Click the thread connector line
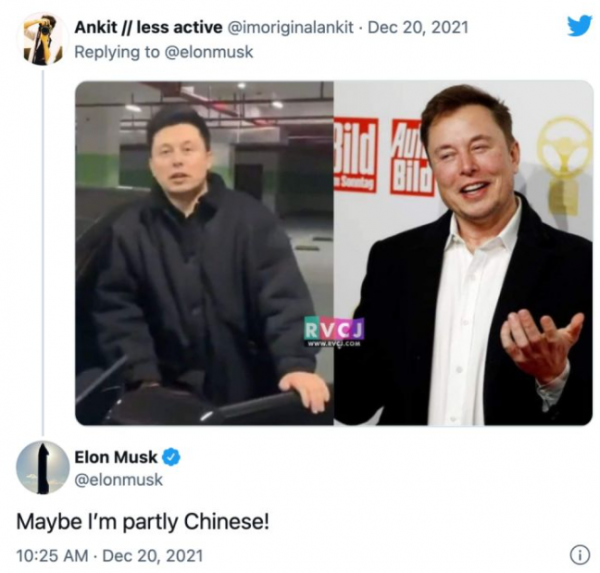This screenshot has height=573, width=600. [43, 253]
